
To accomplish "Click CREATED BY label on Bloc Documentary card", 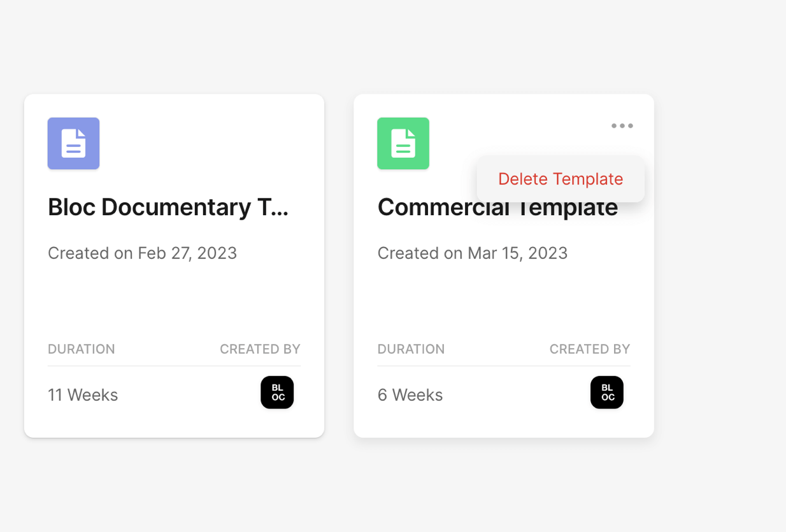I will (260, 349).
